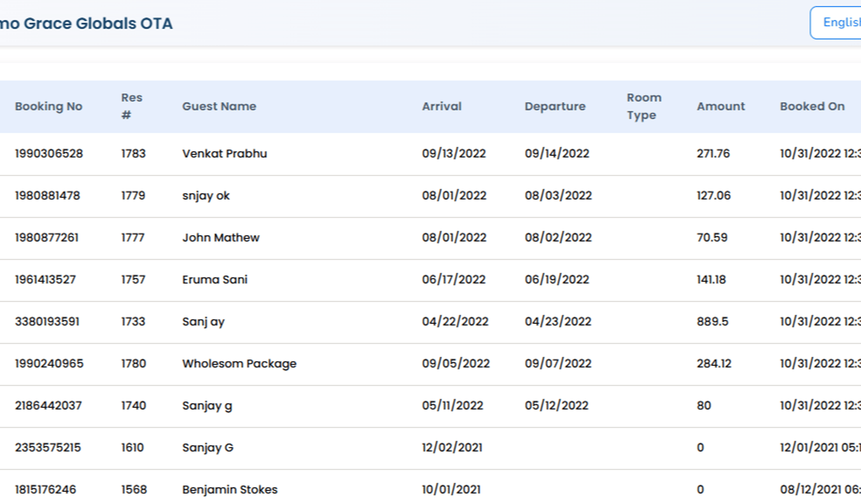The height and width of the screenshot is (504, 861).
Task: Click arrival date 06/17/2022
Action: coord(454,279)
